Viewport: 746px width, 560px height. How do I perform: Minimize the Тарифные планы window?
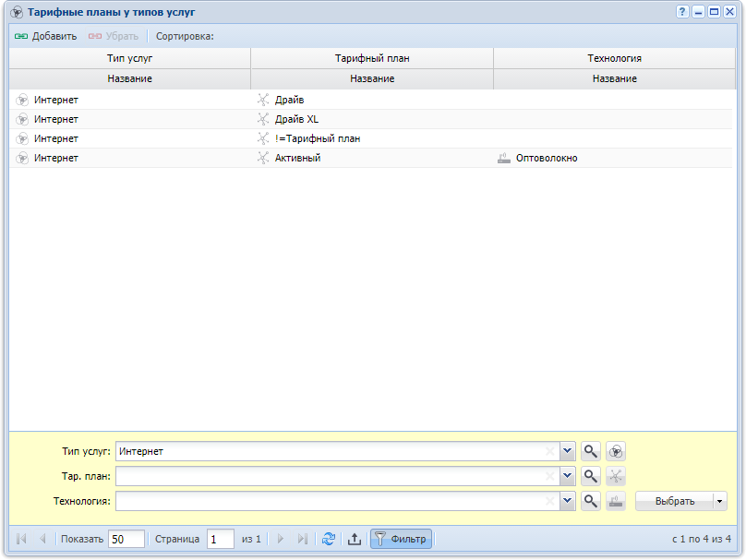(698, 12)
